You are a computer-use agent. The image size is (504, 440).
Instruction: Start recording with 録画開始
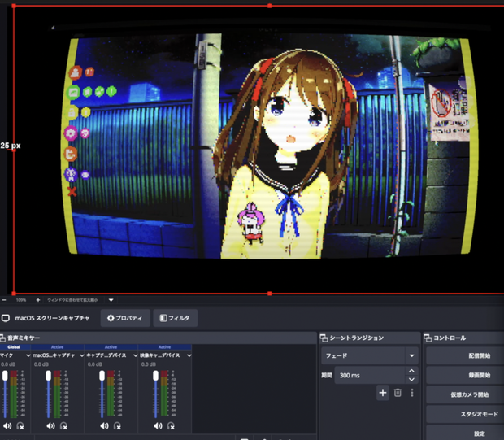465,375
